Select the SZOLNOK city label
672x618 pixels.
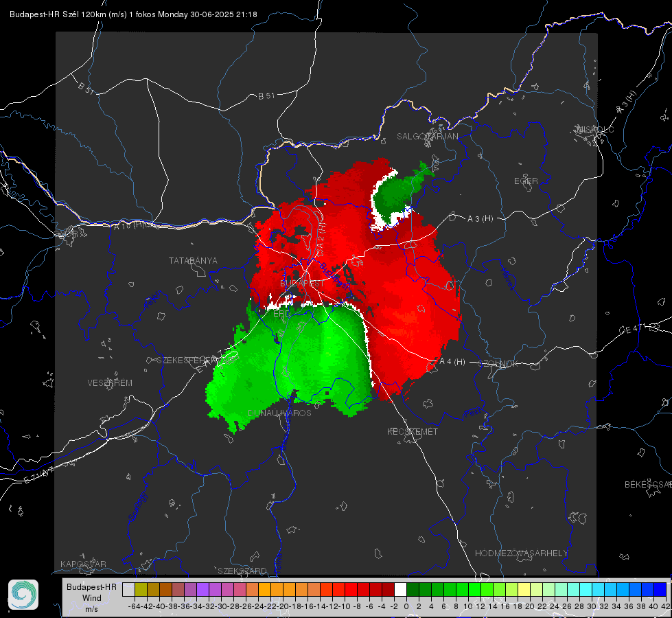coord(498,364)
